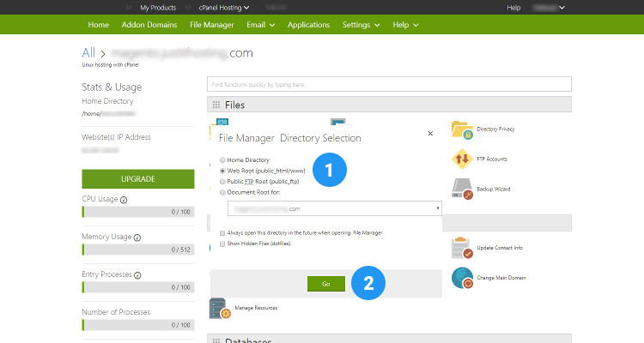Open the Backup Wizard drive icon

pos(462,190)
